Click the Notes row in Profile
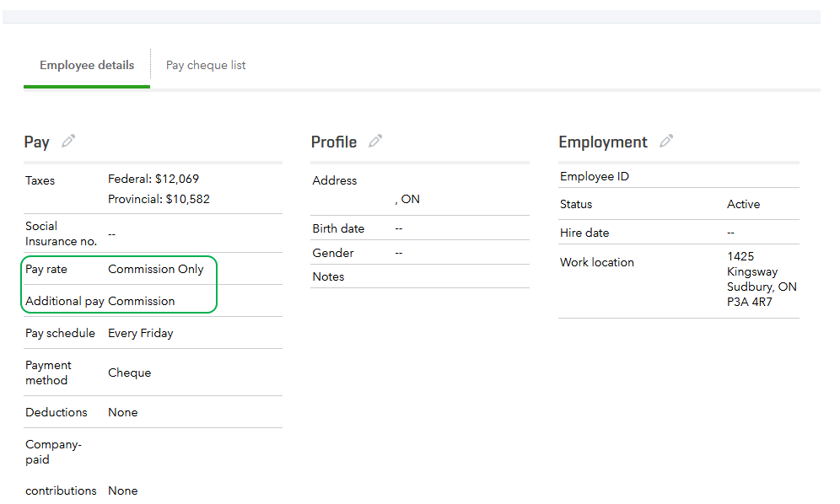 (328, 276)
